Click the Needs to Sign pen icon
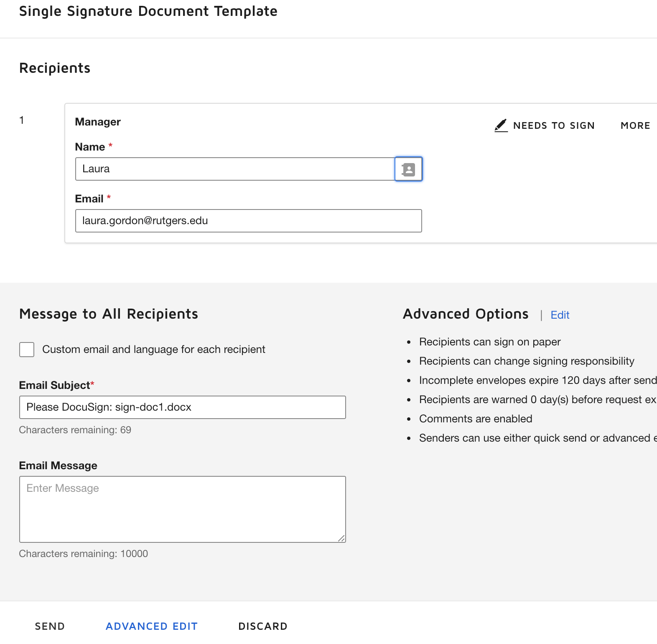 pyautogui.click(x=501, y=125)
